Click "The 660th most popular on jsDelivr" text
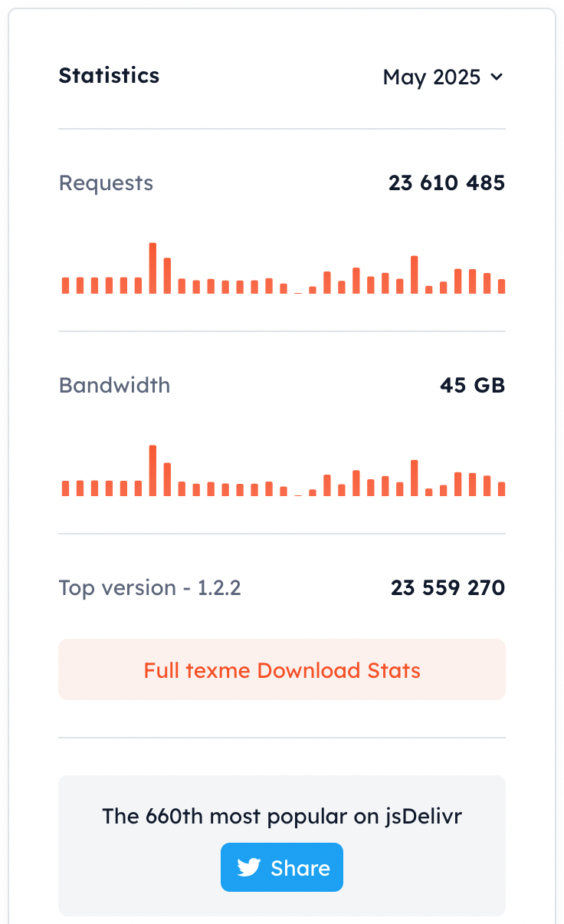Image resolution: width=564 pixels, height=924 pixels. coord(282,816)
